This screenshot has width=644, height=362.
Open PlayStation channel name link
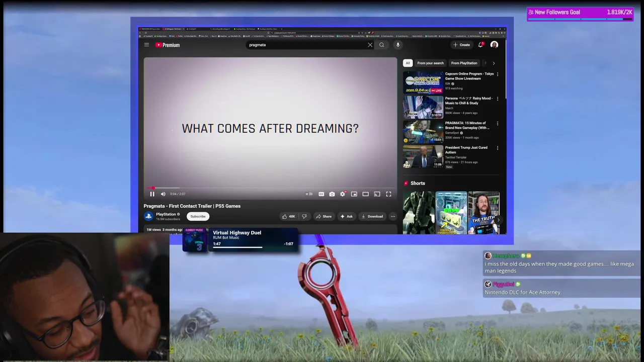click(166, 214)
